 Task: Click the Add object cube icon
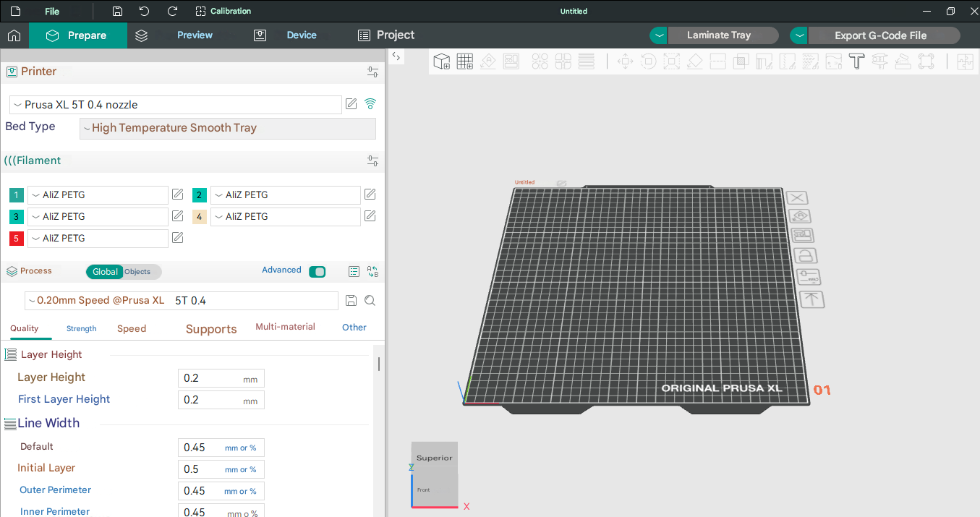coord(442,62)
